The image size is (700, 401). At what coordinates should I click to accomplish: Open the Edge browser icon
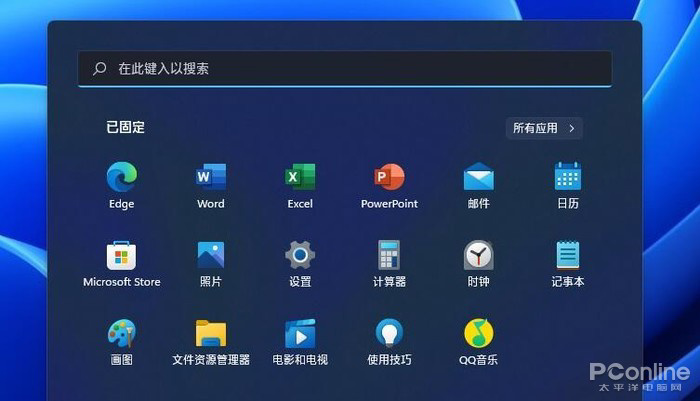(x=121, y=177)
